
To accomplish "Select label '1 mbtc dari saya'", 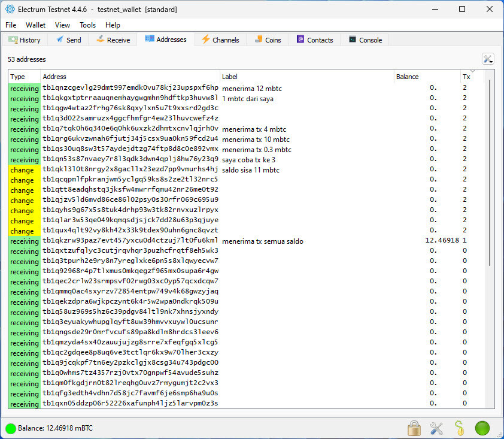I will pos(247,99).
